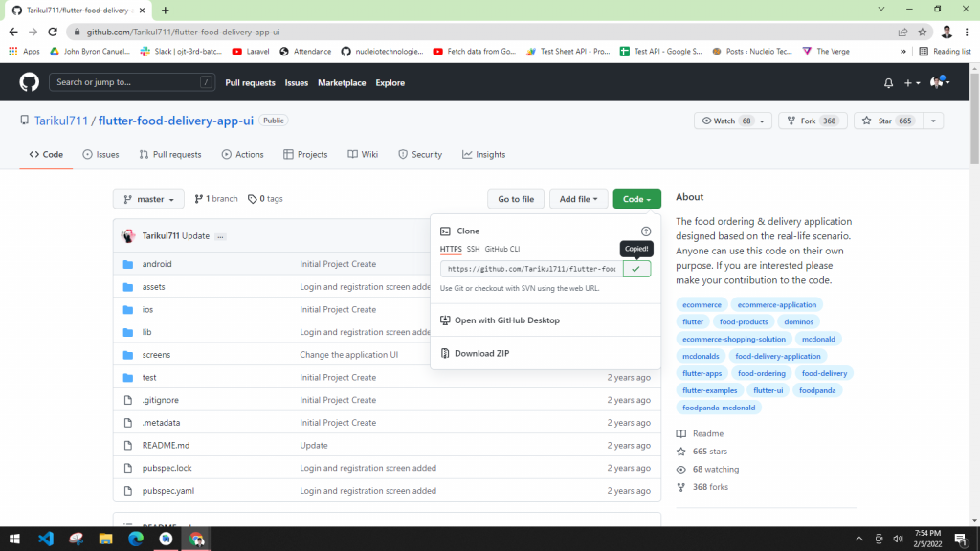
Task: Select the HTTPS clone URL field
Action: (532, 269)
